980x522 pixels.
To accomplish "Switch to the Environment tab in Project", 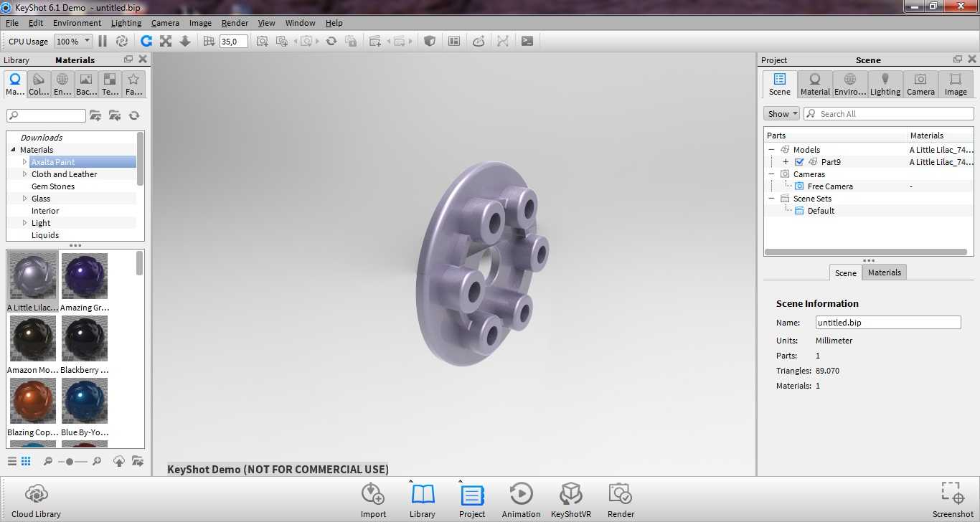I will click(850, 84).
